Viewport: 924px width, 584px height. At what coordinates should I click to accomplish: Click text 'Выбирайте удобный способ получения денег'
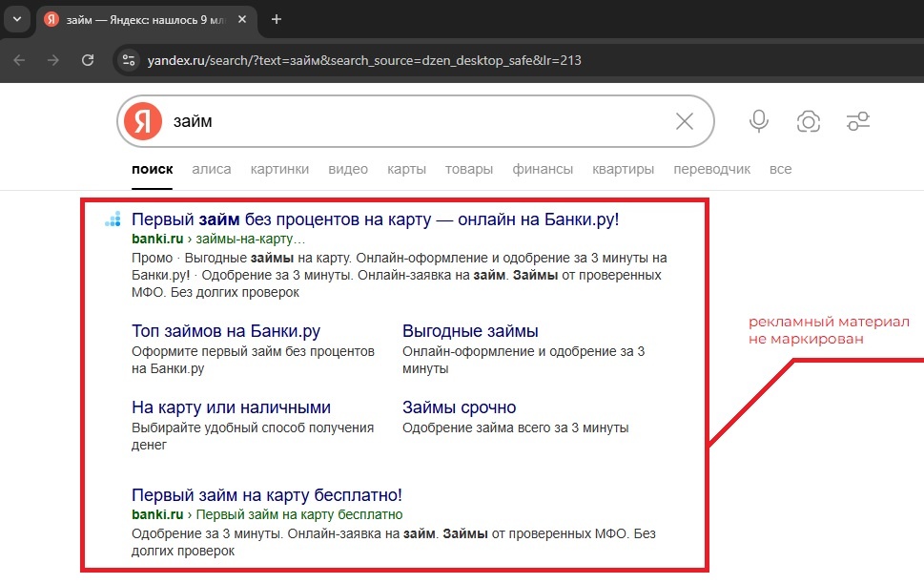(253, 436)
